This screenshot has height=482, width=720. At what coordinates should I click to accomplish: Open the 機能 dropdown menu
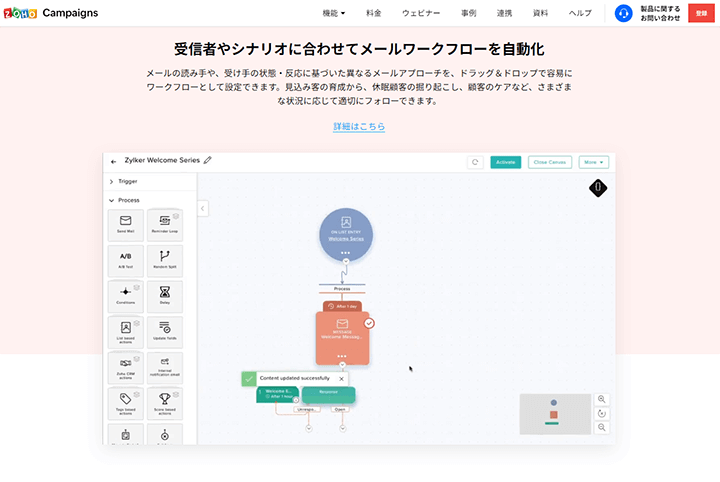(x=333, y=13)
